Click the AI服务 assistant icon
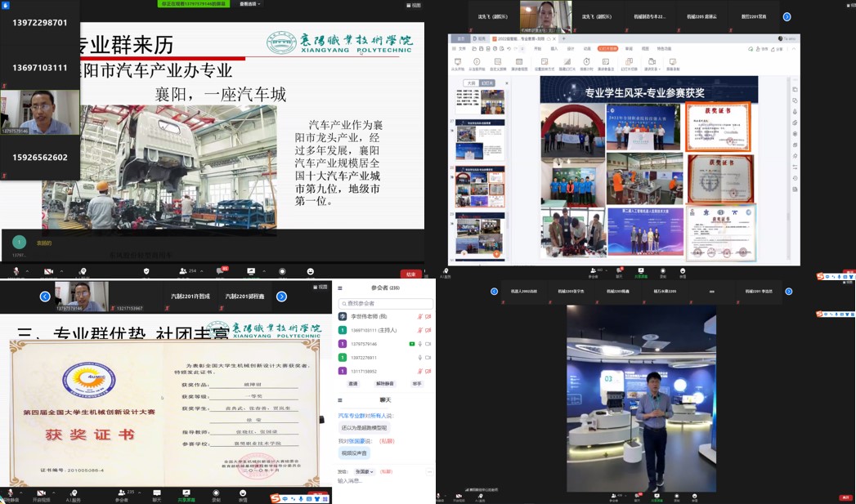This screenshot has width=856, height=504. (74, 494)
